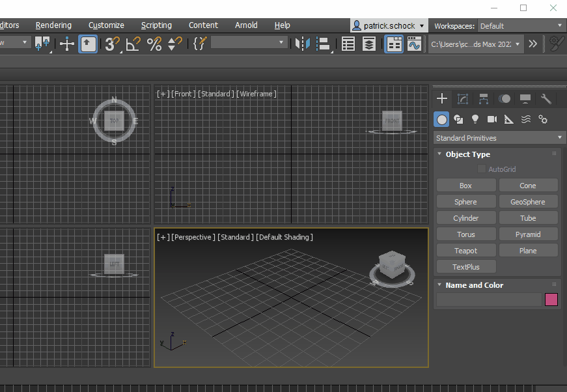Click the pink object color swatch
The height and width of the screenshot is (392, 567).
551,300
